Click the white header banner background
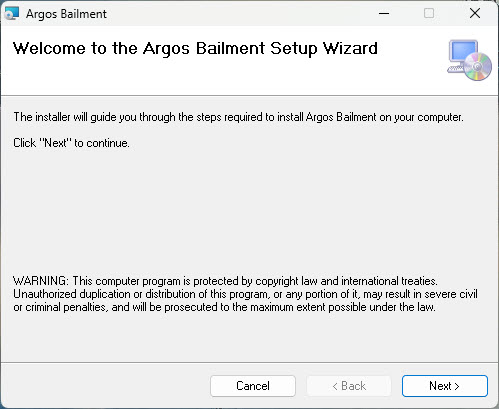 pyautogui.click(x=233, y=77)
